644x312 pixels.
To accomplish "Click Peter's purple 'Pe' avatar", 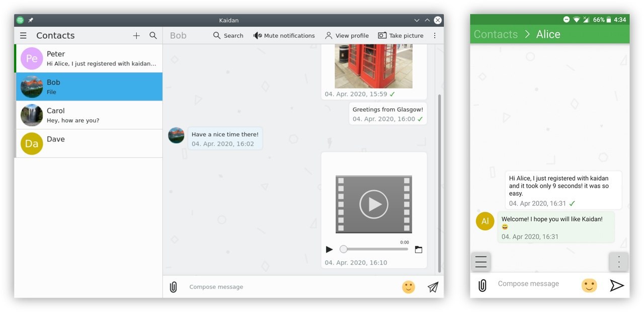I will tap(32, 58).
